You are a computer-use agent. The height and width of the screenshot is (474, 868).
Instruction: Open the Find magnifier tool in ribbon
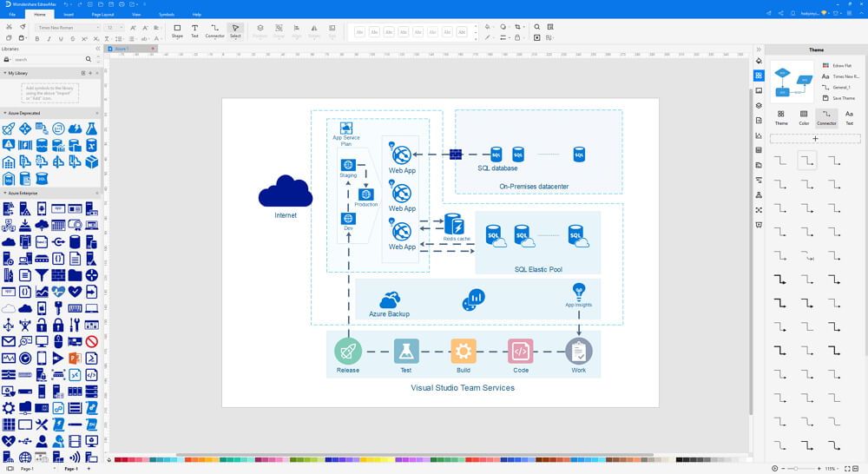537,27
